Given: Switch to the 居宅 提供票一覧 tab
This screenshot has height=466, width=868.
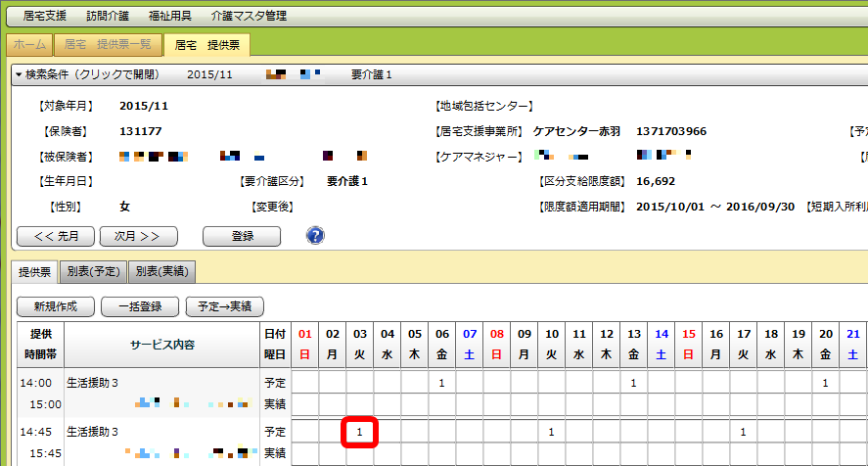Looking at the screenshot, I should pyautogui.click(x=108, y=45).
